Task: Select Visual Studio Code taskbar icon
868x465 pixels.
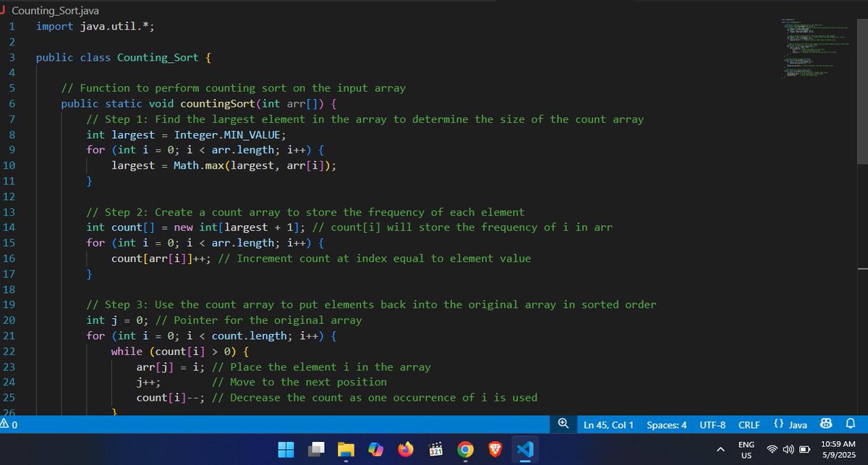Action: (524, 449)
